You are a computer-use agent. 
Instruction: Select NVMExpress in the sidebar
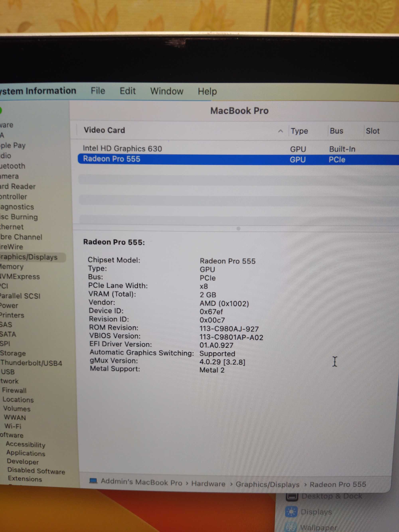tap(20, 277)
